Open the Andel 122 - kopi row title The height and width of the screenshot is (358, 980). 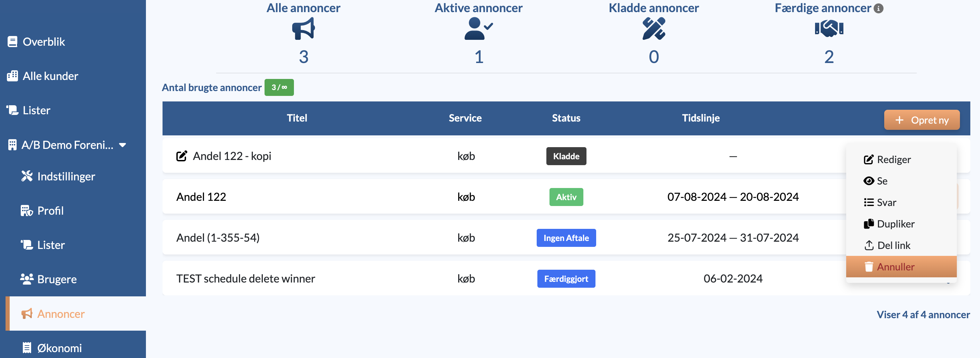[232, 156]
